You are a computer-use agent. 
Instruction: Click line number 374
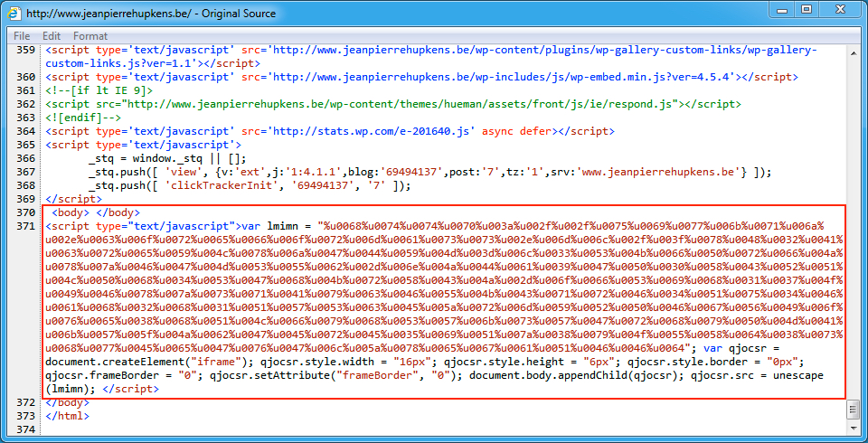coord(25,429)
